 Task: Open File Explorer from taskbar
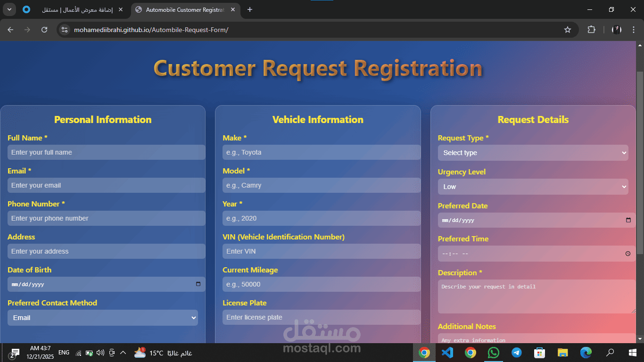pyautogui.click(x=562, y=353)
